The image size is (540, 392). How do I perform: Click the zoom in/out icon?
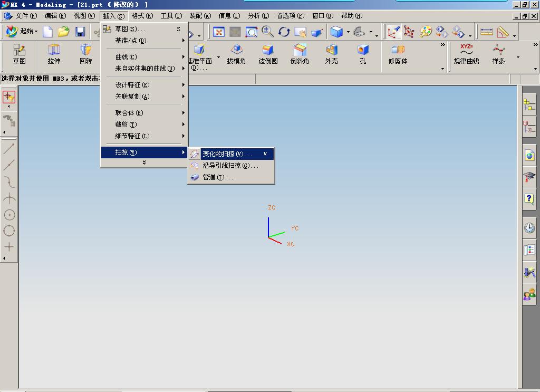[267, 32]
